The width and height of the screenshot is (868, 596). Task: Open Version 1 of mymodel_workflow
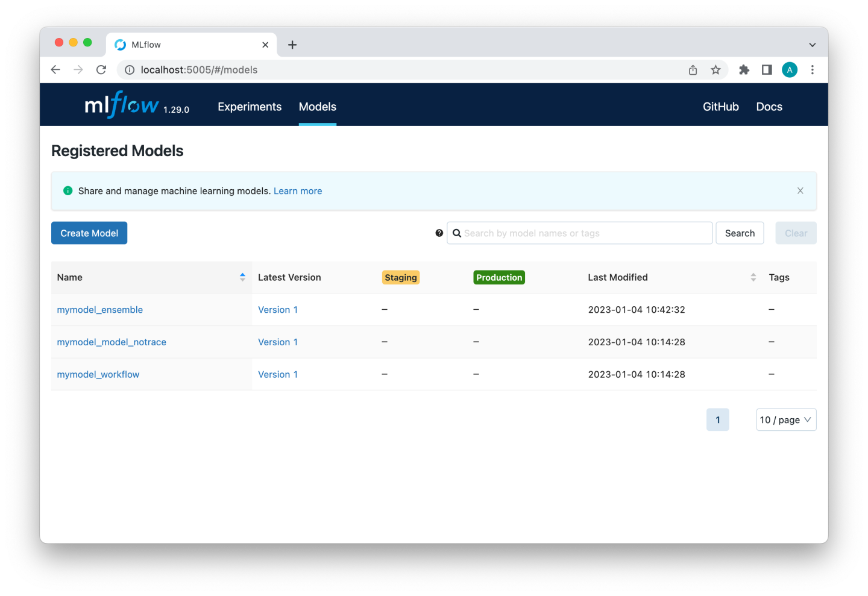pos(278,374)
